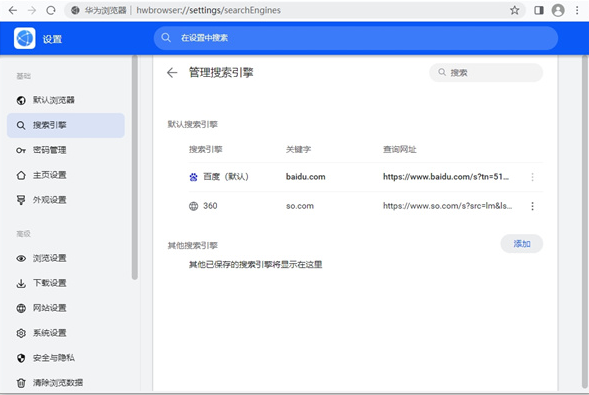
Task: Open more actions for 百度 row
Action: (532, 177)
